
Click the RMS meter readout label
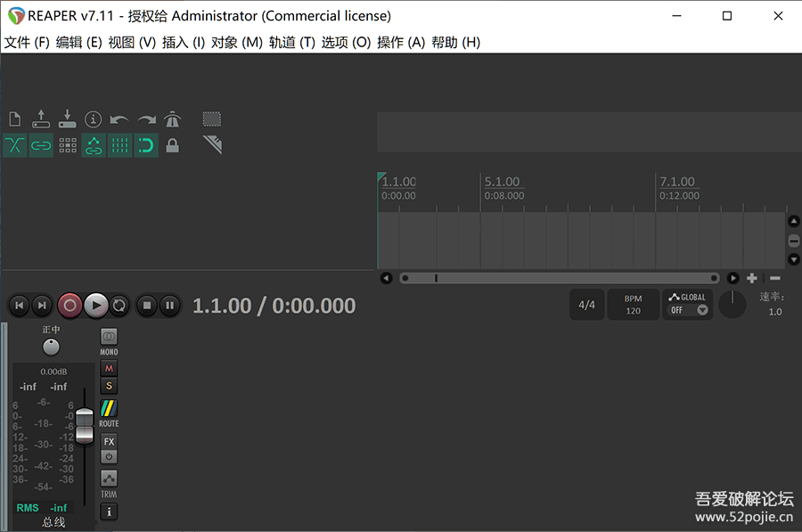[x=28, y=508]
